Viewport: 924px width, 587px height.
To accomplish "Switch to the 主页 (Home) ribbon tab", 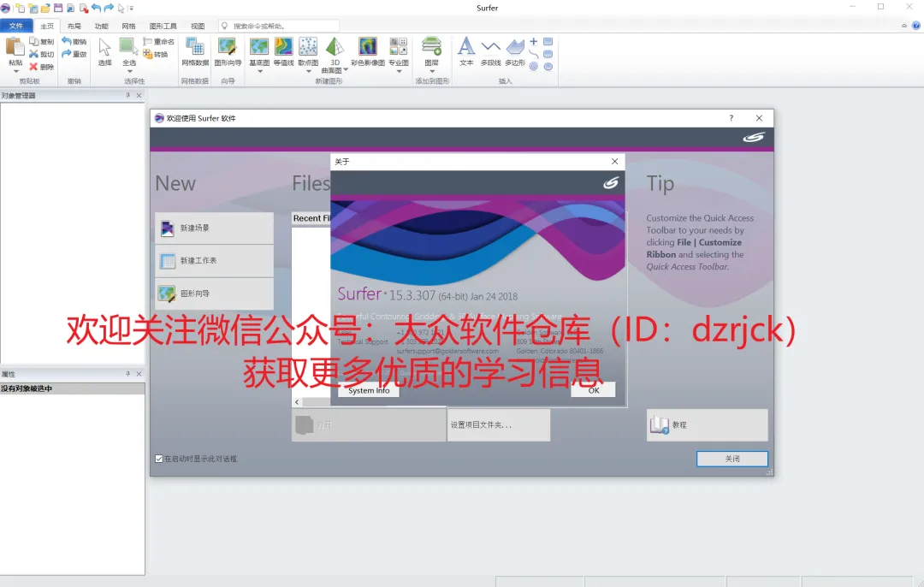I will pyautogui.click(x=47, y=26).
